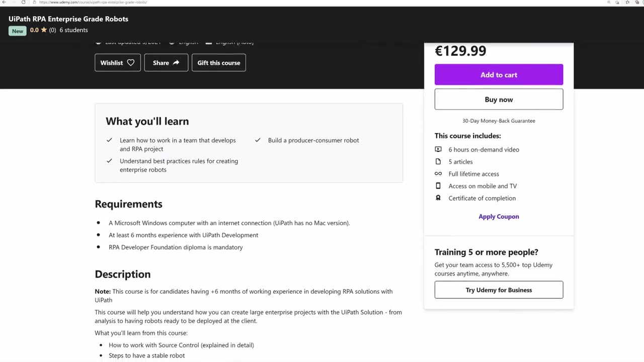Click 'This course includes:' heading
Image resolution: width=644 pixels, height=362 pixels.
pyautogui.click(x=468, y=136)
